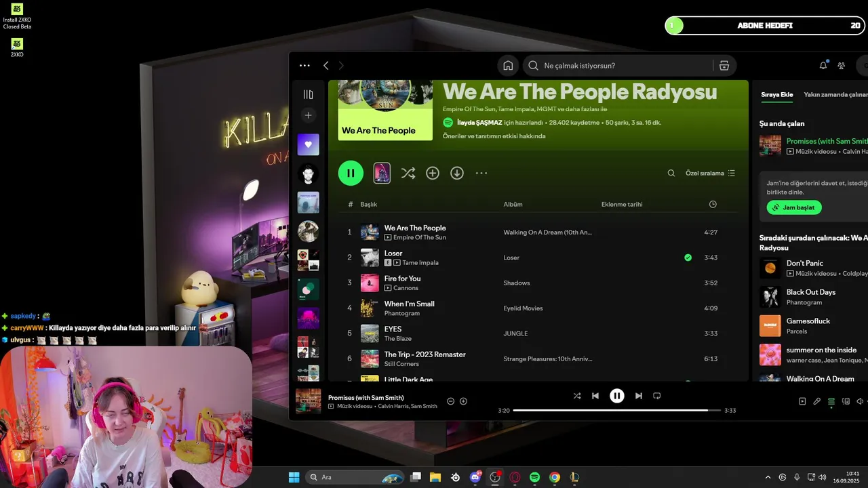Screen dimensions: 868x488
Task: Skip to the previous track
Action: 595,396
